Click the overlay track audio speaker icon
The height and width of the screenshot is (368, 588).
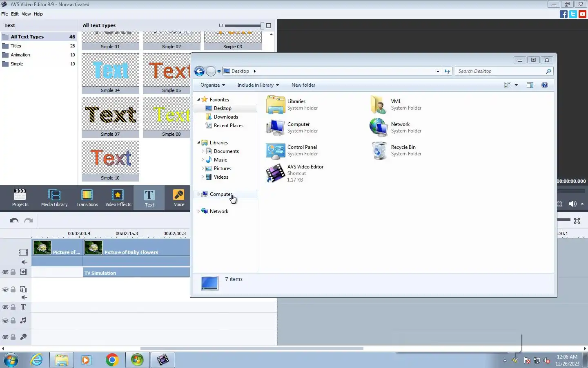coord(24,297)
